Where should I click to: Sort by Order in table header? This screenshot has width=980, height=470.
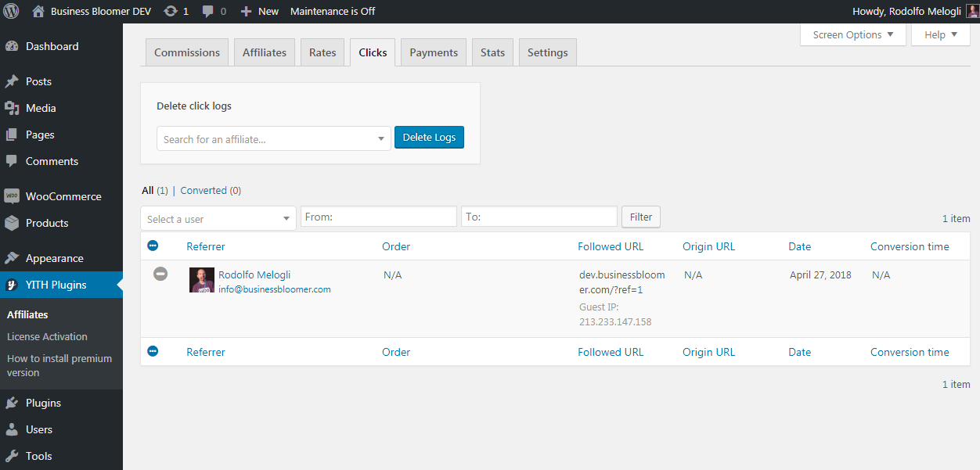(x=396, y=246)
